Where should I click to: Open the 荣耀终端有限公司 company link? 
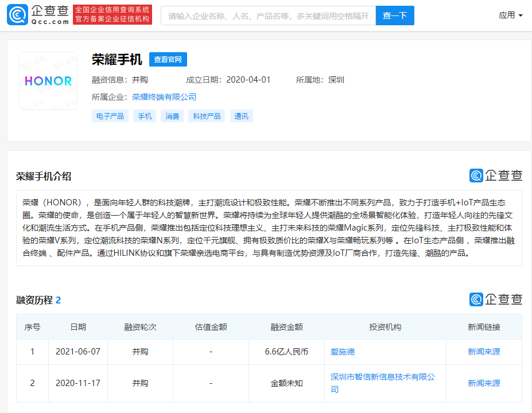pos(164,97)
